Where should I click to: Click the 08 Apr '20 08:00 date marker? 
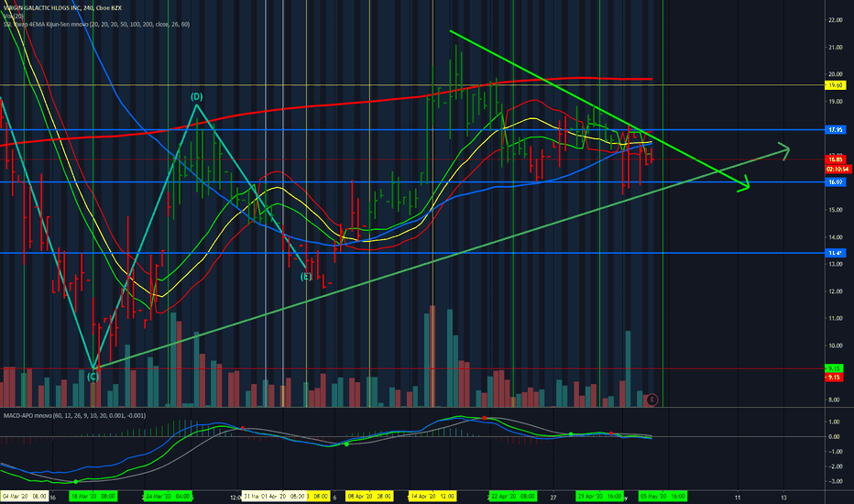369,497
